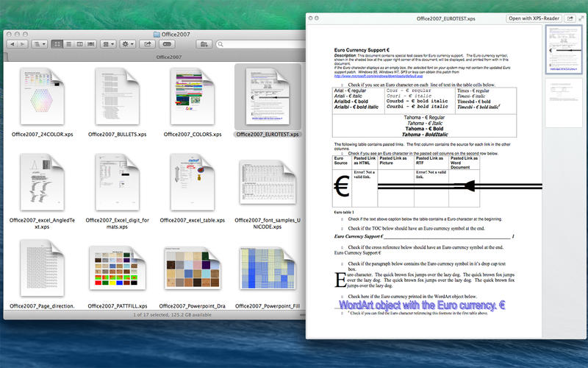Click the 'Tahoma - € Bold' table line
Viewport: 588px width, 368px height.
pyautogui.click(x=424, y=128)
